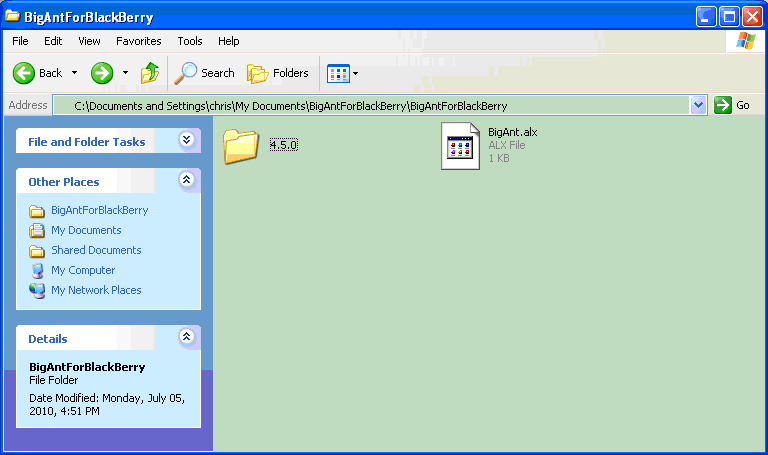The height and width of the screenshot is (455, 768).
Task: Expand the Address bar dropdown
Action: point(698,105)
